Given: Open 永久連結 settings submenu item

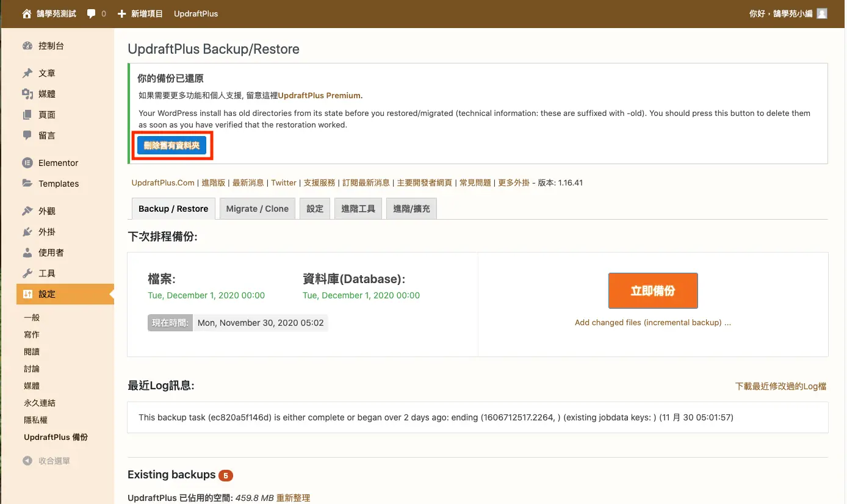Looking at the screenshot, I should click(x=40, y=403).
